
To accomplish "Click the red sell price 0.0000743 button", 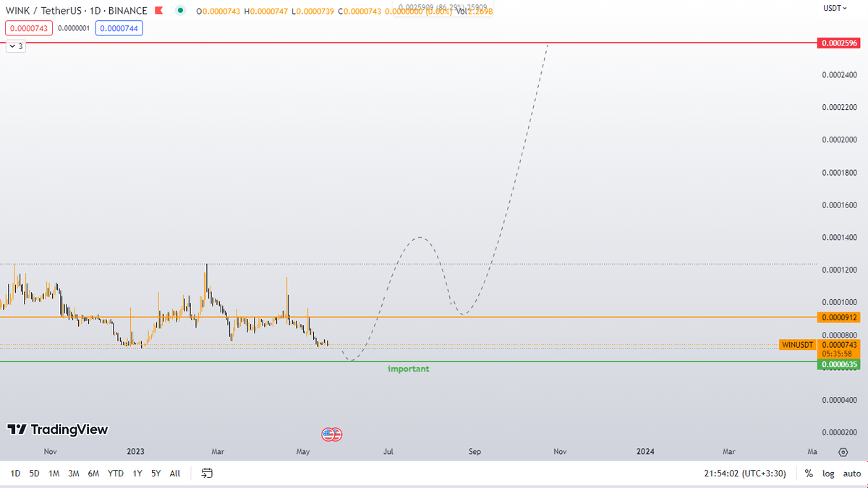I will (28, 28).
